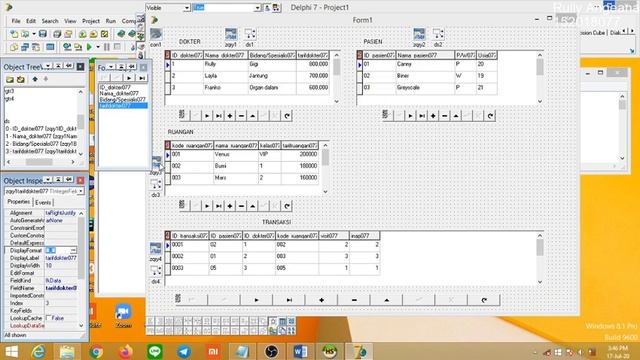Click Delete (−) on DOKTER navigator
The height and width of the screenshot is (360, 640).
[x=241, y=116]
